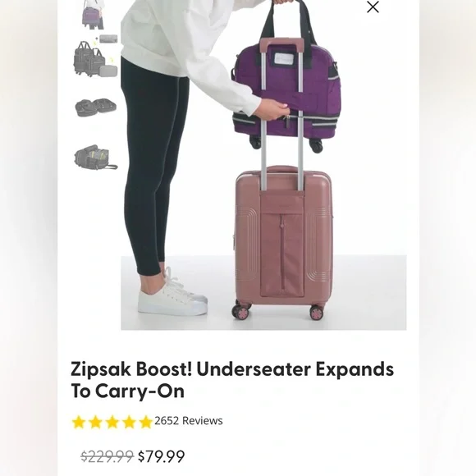Click the first yellow rating star
476x476 pixels.
pyautogui.click(x=79, y=422)
